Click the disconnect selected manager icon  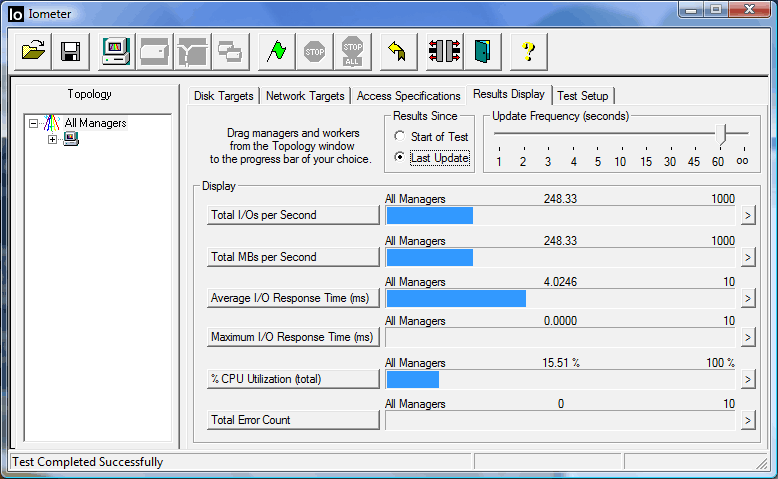tap(444, 51)
